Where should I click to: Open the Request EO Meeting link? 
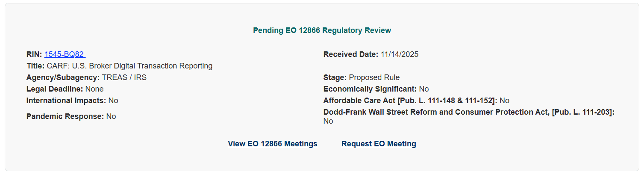379,144
